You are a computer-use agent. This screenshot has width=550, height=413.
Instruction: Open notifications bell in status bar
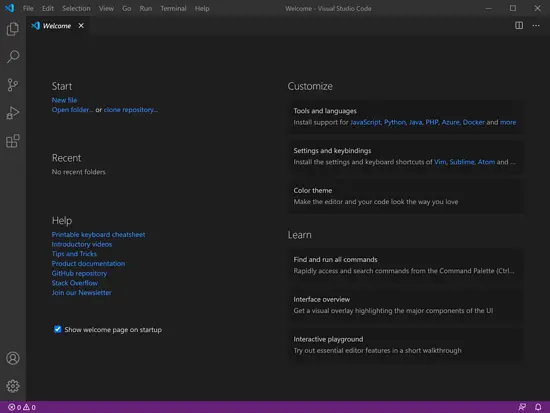538,407
